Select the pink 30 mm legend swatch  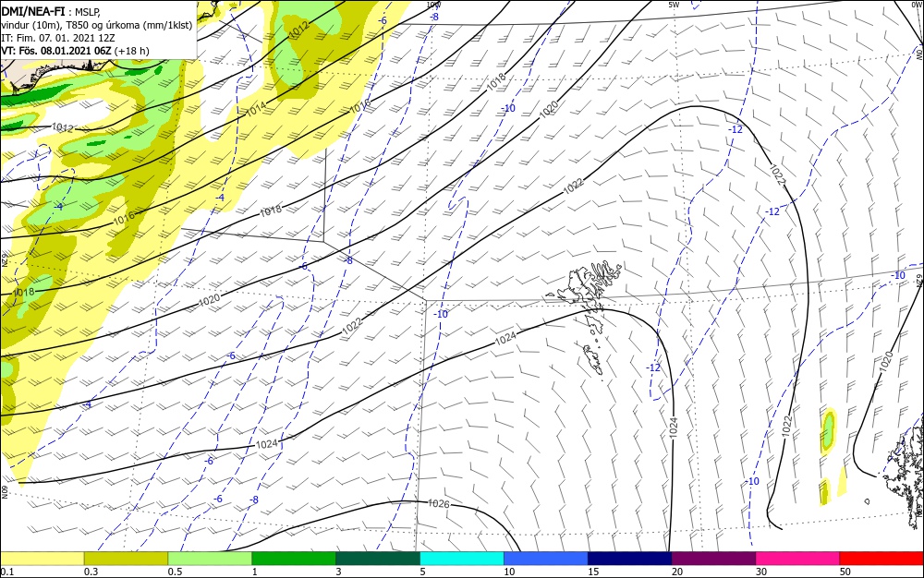pyautogui.click(x=798, y=559)
